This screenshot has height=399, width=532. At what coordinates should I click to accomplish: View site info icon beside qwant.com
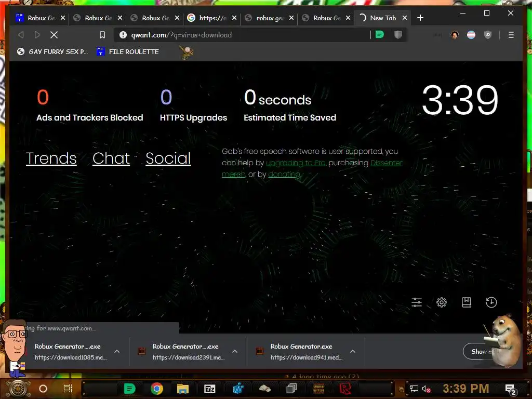(x=123, y=35)
